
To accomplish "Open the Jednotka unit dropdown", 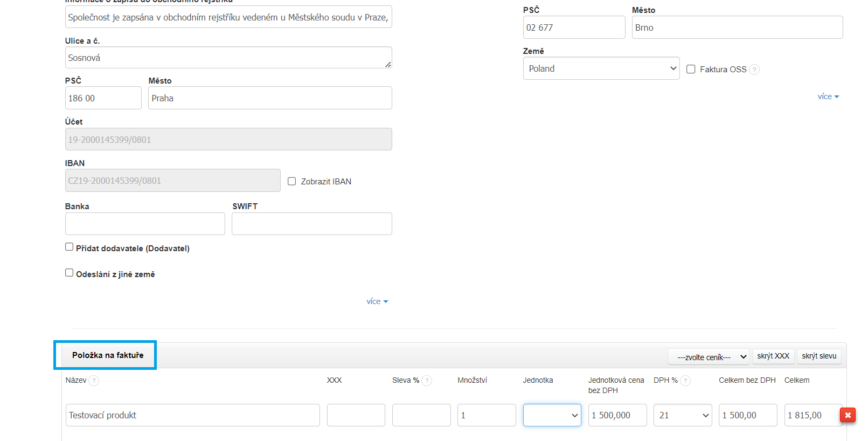I will coord(552,415).
